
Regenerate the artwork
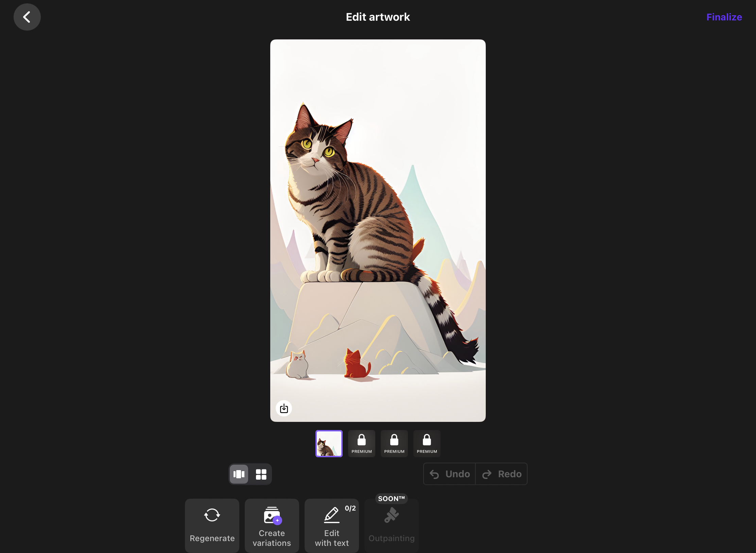pos(212,526)
